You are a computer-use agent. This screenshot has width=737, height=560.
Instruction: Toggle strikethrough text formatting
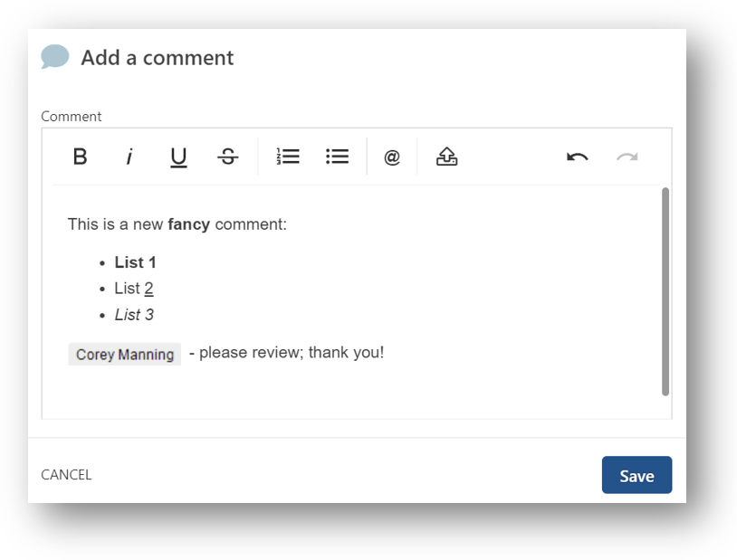click(x=228, y=157)
